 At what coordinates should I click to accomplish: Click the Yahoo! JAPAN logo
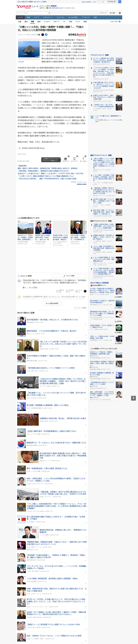point(24,7)
